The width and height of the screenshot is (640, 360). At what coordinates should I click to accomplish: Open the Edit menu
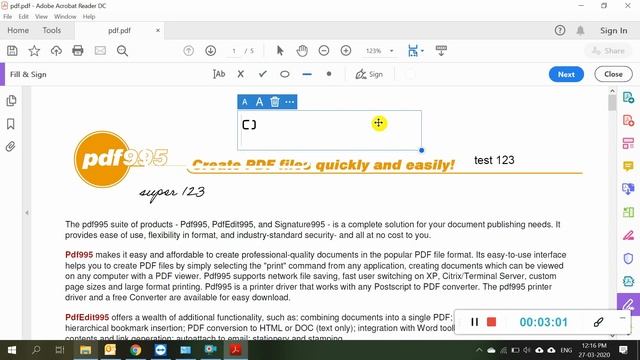pyautogui.click(x=23, y=17)
